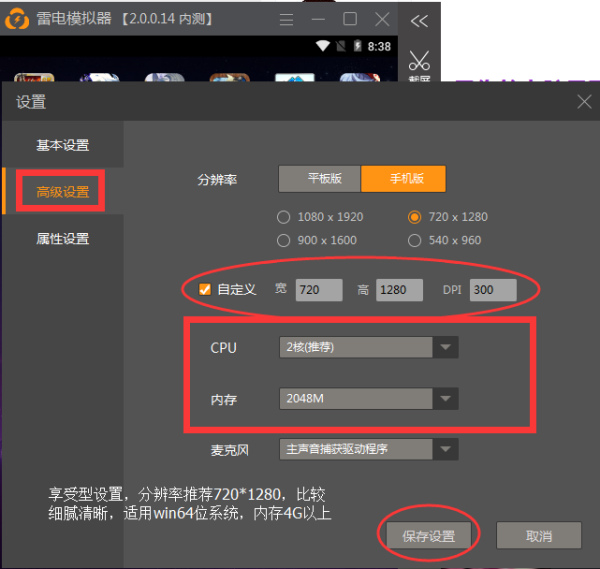Maximize the 雷电模拟器 window
The width and height of the screenshot is (600, 569).
pyautogui.click(x=350, y=19)
